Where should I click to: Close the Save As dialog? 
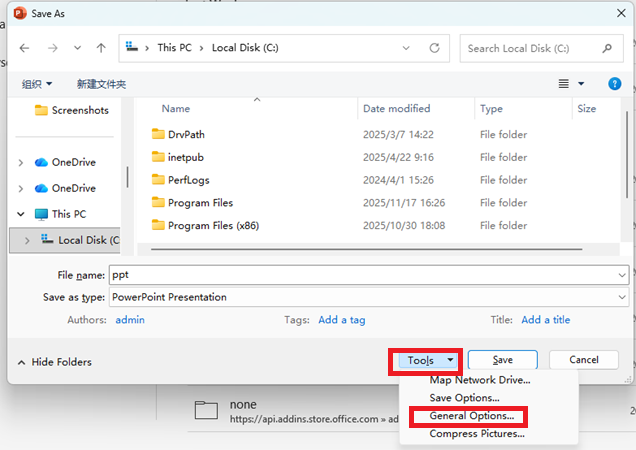621,13
